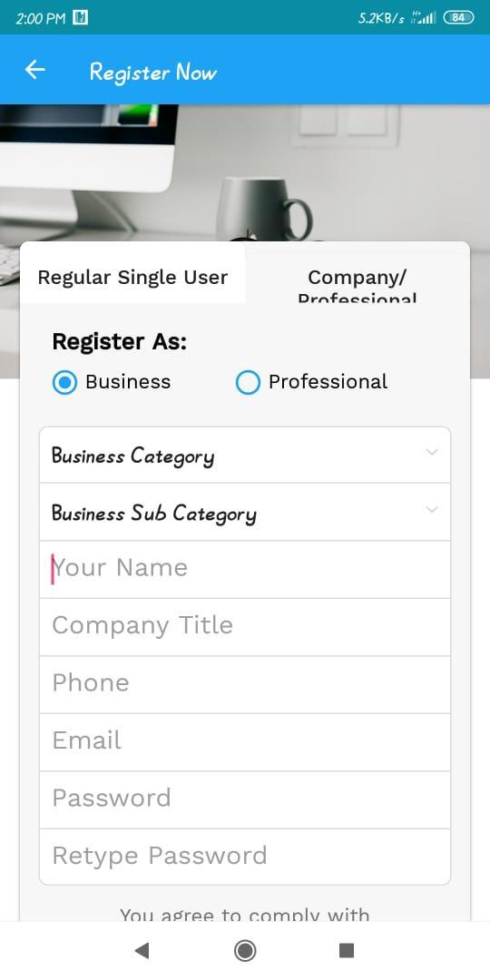Tap the chevron on Business Sub Category
Image resolution: width=490 pixels, height=980 pixels.
click(432, 509)
